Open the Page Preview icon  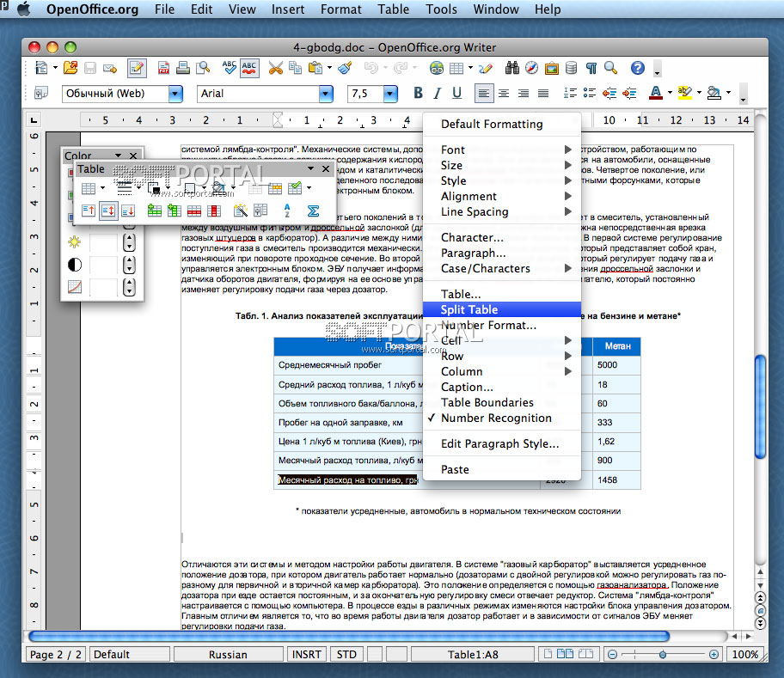click(x=203, y=68)
